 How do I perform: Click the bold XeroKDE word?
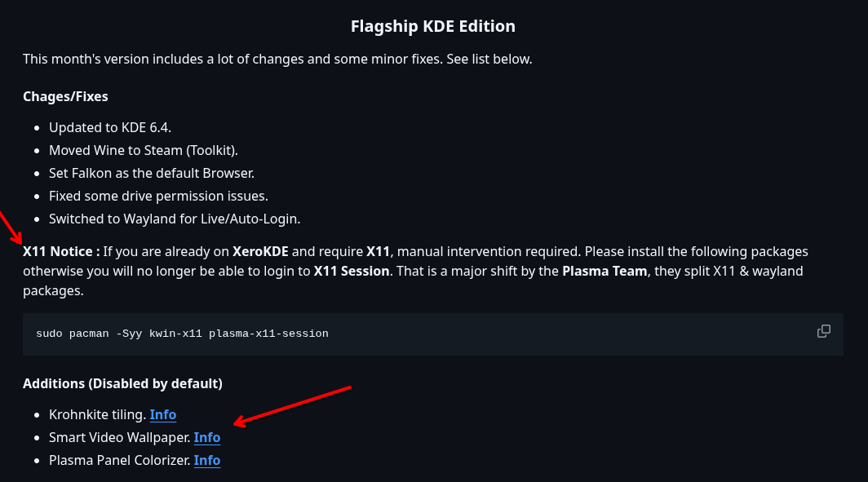tap(260, 251)
